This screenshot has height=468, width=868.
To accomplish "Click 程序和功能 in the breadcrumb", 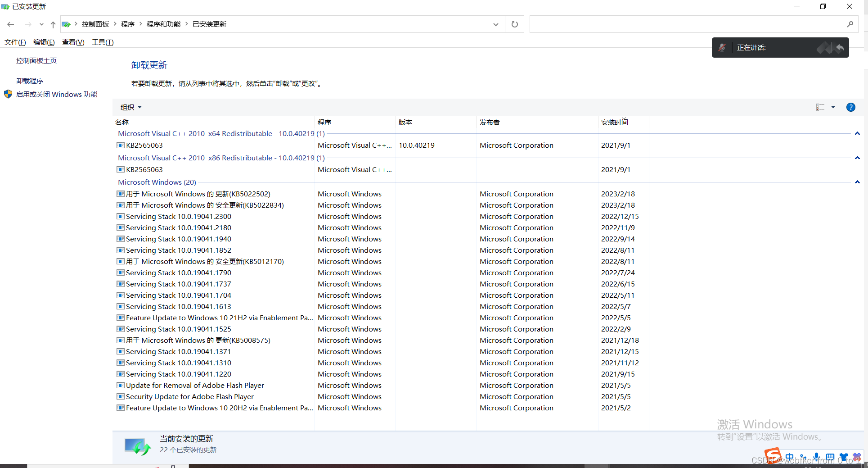I will click(x=163, y=24).
